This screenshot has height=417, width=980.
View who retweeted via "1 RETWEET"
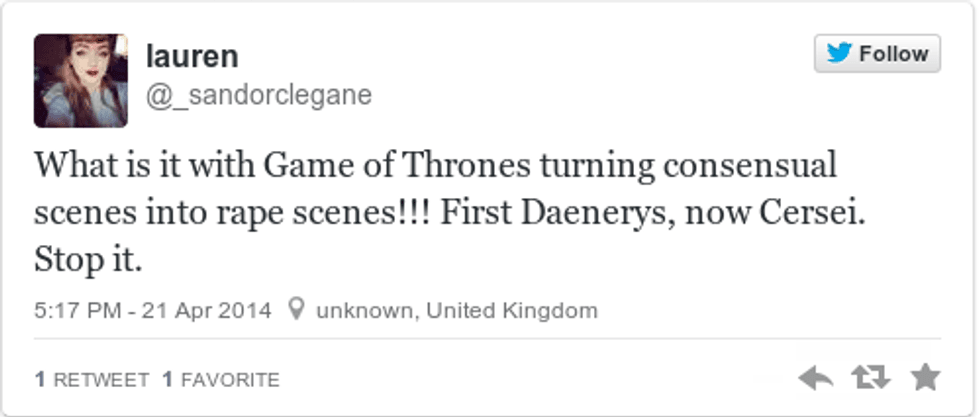[92, 380]
